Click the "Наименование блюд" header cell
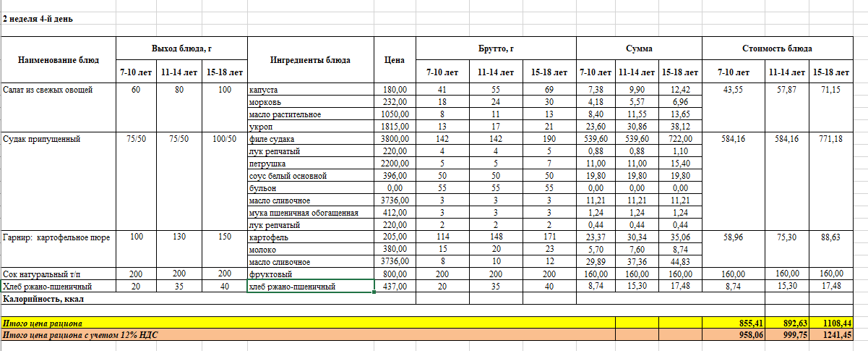 pos(58,60)
